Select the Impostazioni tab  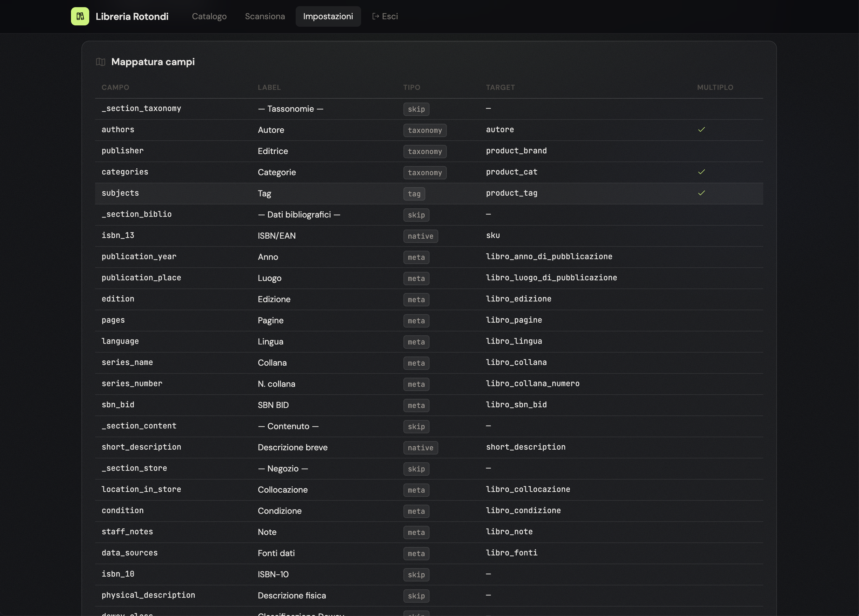tap(328, 16)
